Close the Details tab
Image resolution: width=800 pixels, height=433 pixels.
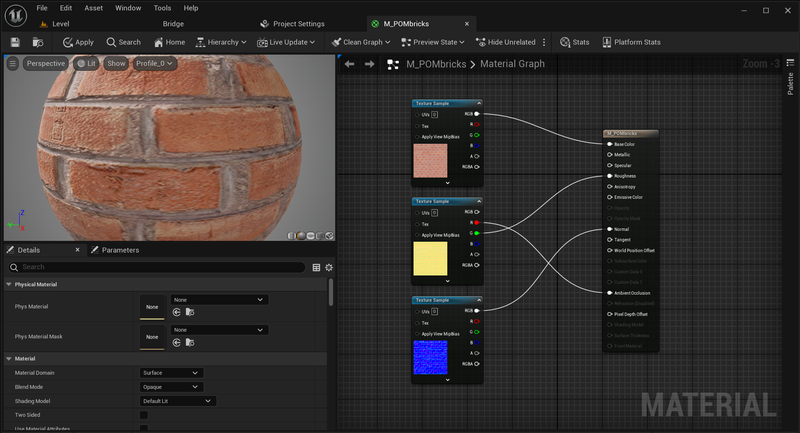[78, 250]
